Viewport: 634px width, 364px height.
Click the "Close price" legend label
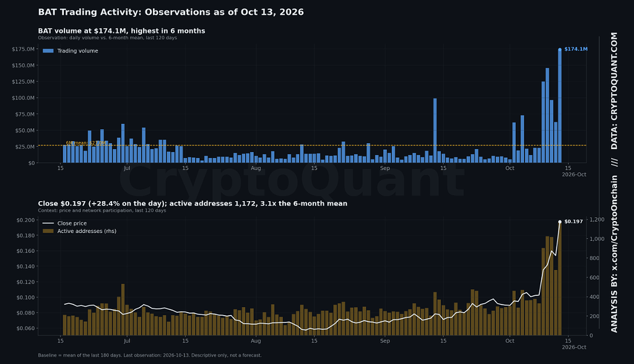[x=72, y=223]
